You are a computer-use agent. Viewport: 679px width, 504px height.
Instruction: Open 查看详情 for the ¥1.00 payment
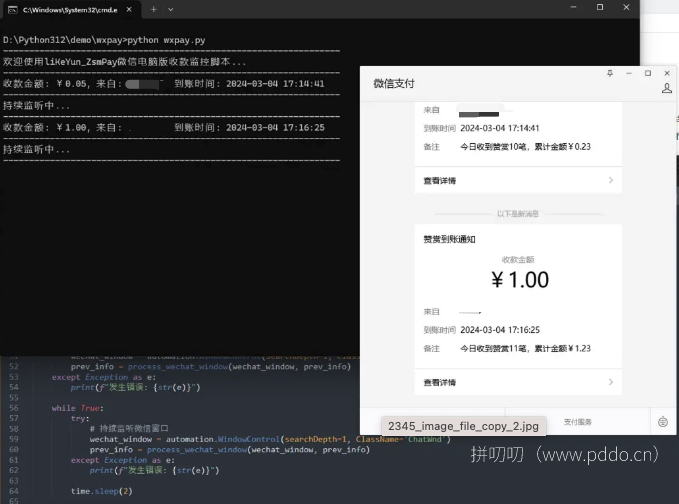tap(518, 382)
